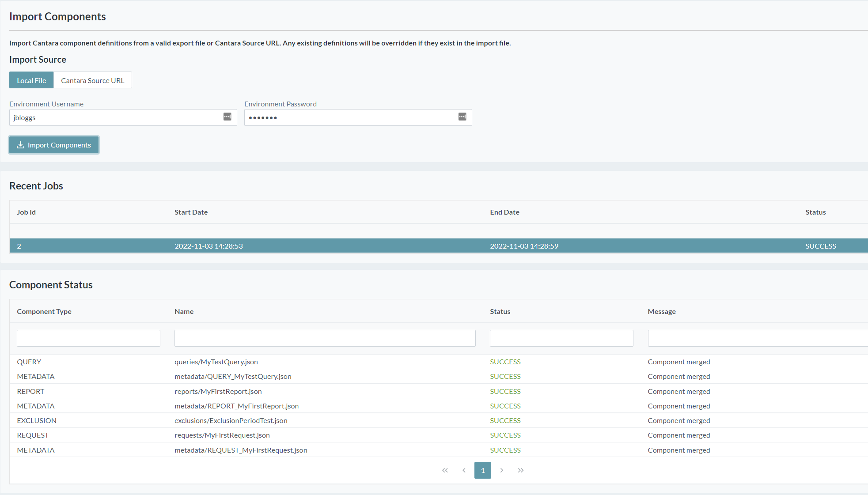Select the Local File source tab
Image resolution: width=868 pixels, height=495 pixels.
coord(31,80)
